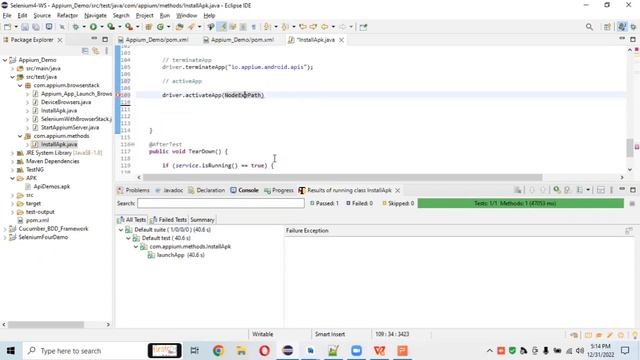This screenshot has width=640, height=360.
Task: Click the green test progress bar
Action: (520, 203)
